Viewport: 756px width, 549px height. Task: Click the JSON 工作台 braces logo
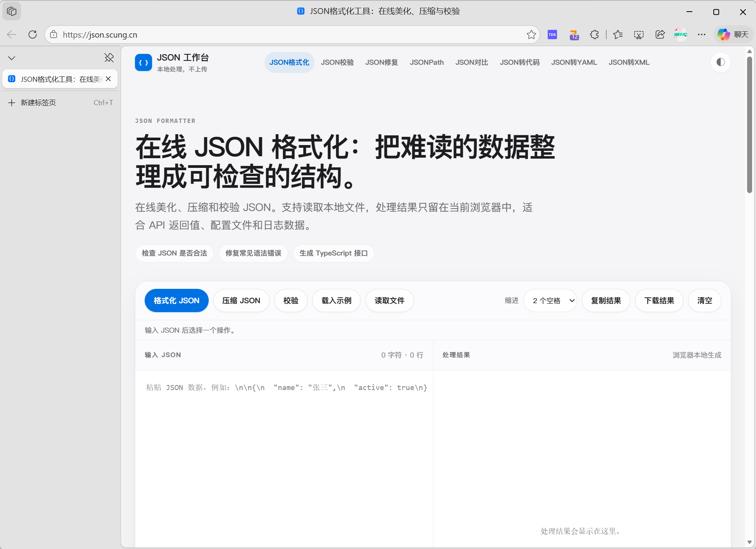pyautogui.click(x=144, y=62)
